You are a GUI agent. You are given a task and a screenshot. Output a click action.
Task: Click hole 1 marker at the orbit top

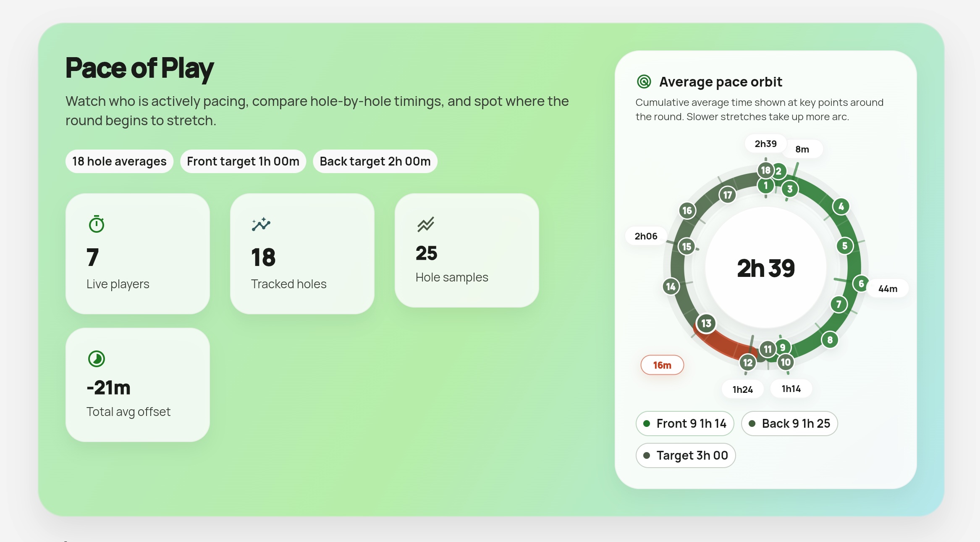pos(765,185)
